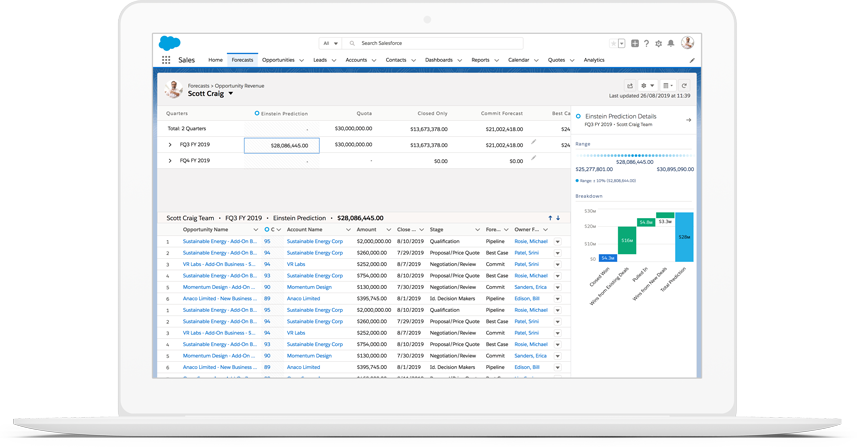Click the Last updated 26/08/2019 timestamp
The height and width of the screenshot is (447, 857).
[649, 96]
